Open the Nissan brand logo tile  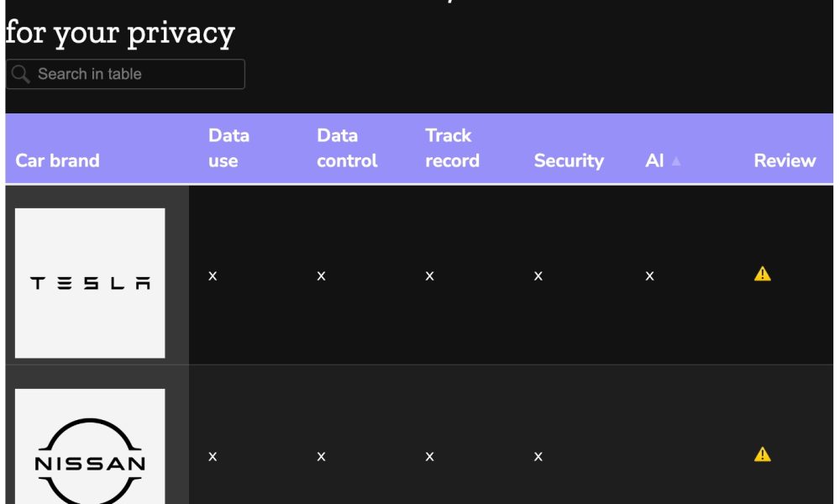click(x=90, y=446)
